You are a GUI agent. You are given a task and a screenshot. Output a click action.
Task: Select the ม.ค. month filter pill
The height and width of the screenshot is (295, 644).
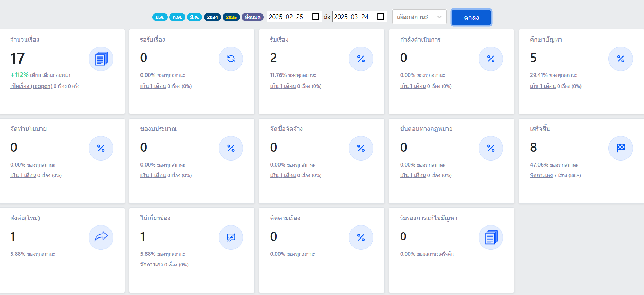(x=160, y=17)
